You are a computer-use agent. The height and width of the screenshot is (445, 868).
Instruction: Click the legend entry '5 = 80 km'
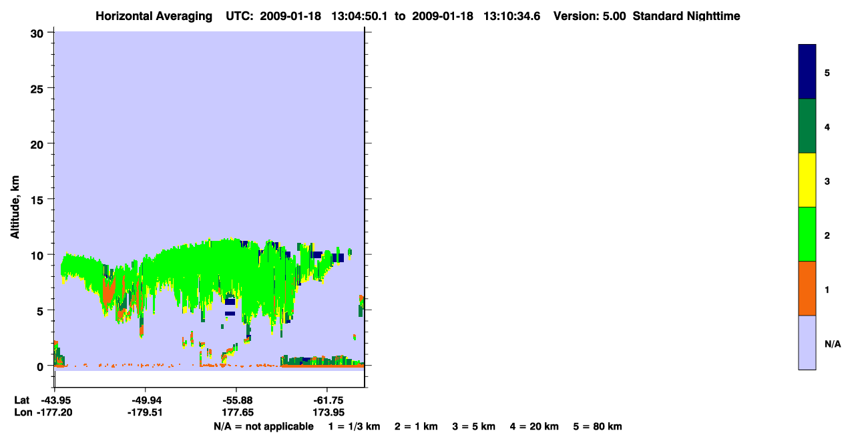click(x=598, y=426)
